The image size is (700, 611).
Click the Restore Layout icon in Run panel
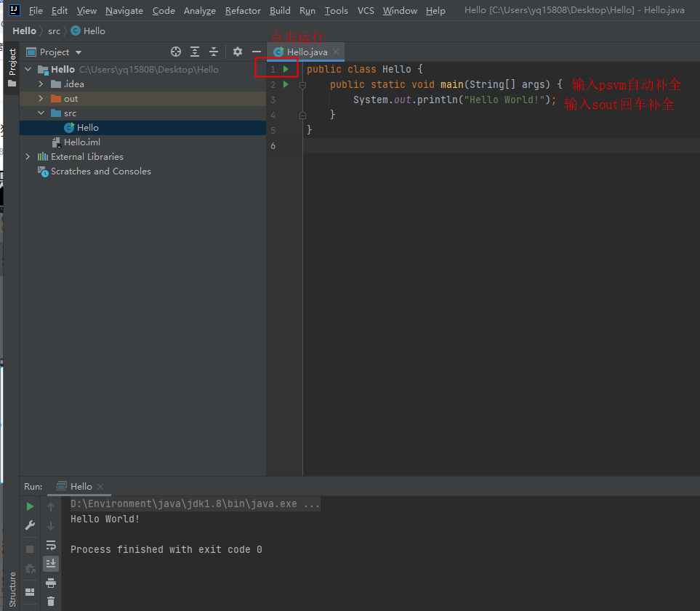[x=30, y=592]
